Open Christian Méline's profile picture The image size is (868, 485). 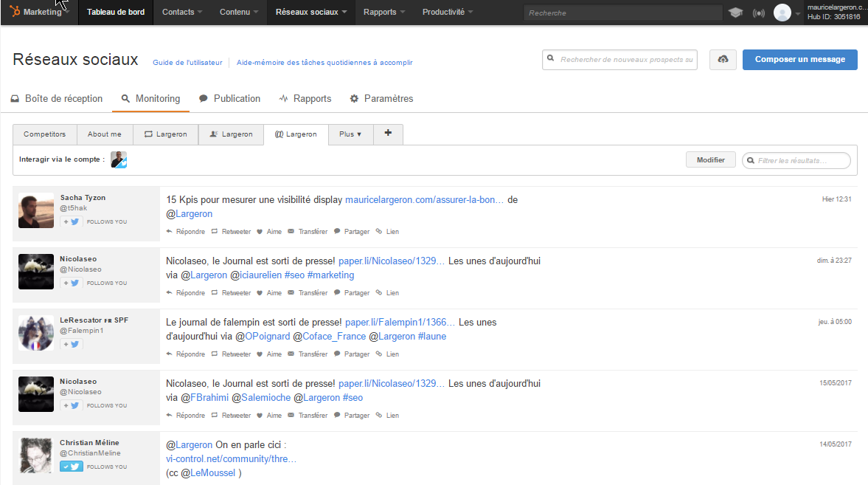tap(36, 455)
